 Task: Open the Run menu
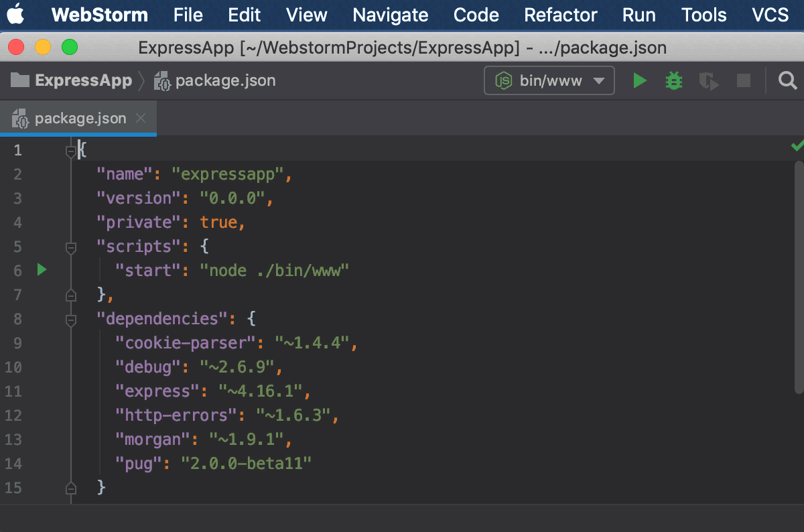[639, 15]
